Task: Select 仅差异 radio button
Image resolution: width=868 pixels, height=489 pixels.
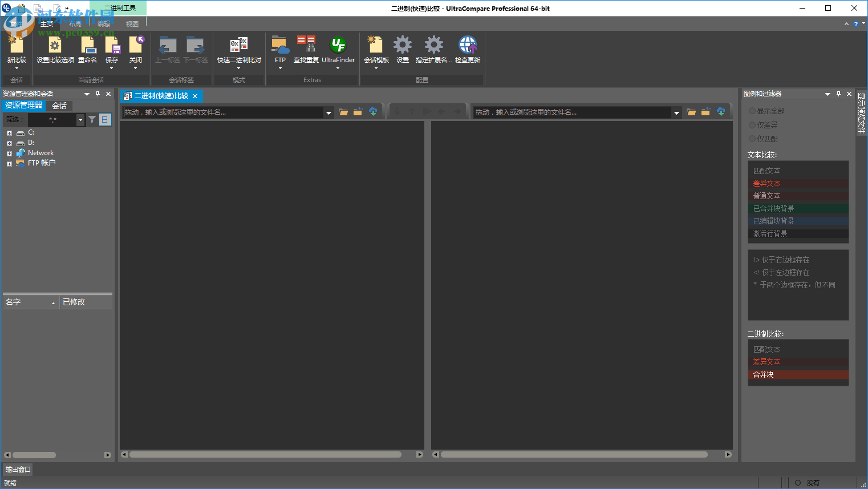Action: point(752,125)
